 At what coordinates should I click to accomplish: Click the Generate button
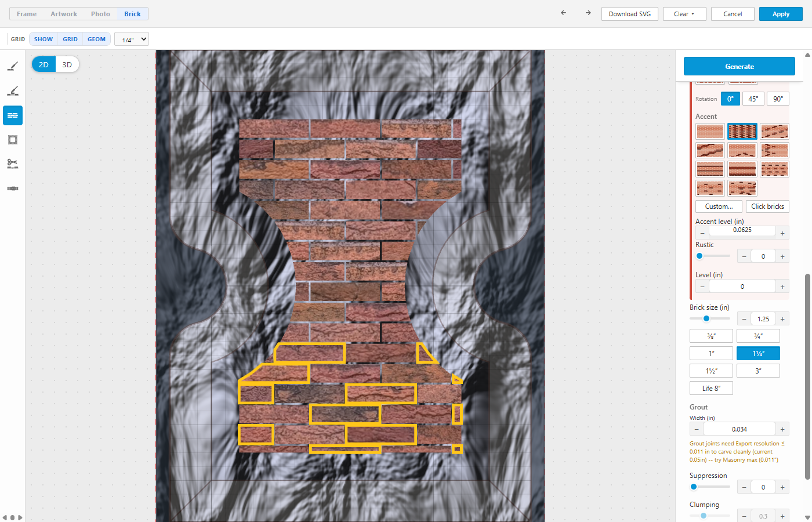click(x=739, y=66)
